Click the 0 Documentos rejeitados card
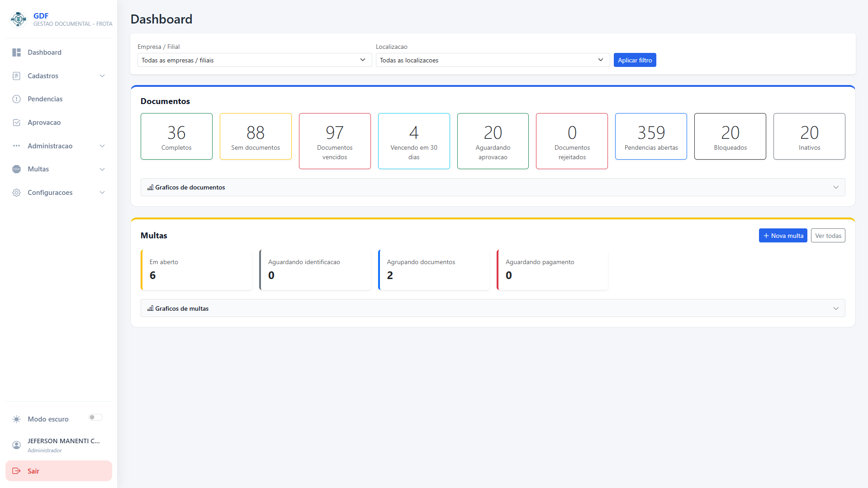 572,141
